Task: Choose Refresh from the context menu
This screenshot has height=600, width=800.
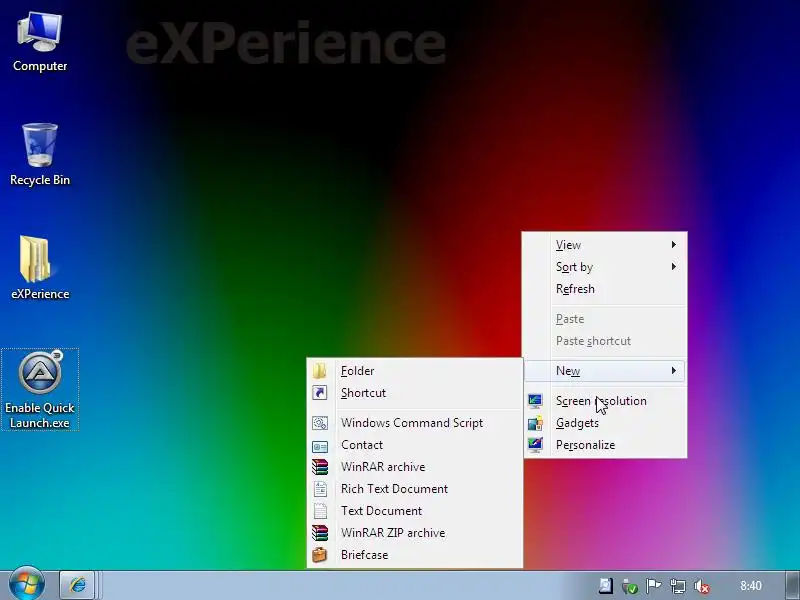Action: [606, 289]
